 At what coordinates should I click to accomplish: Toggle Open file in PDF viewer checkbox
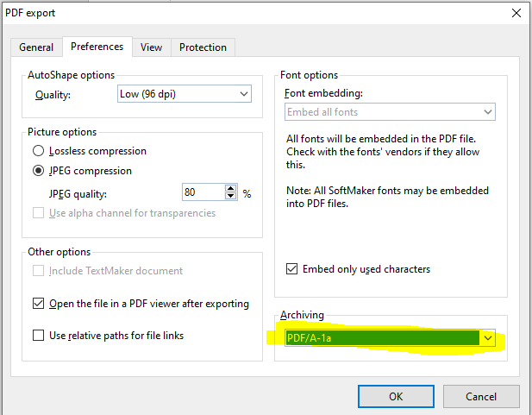[x=39, y=304]
